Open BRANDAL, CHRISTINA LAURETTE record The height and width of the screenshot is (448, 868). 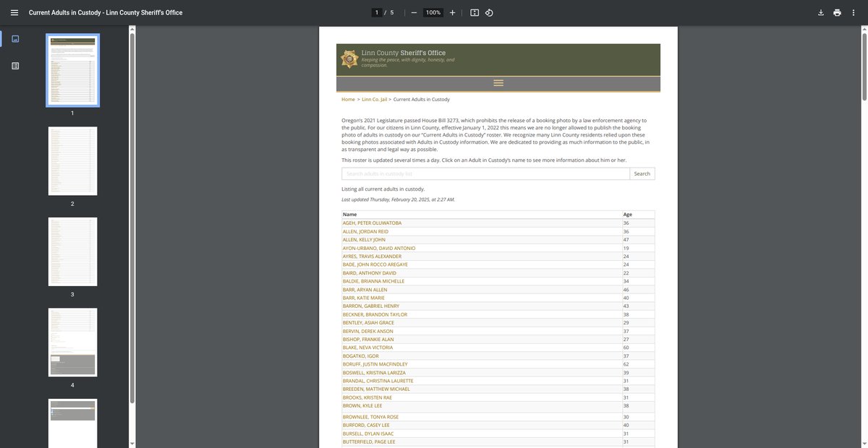tap(378, 381)
